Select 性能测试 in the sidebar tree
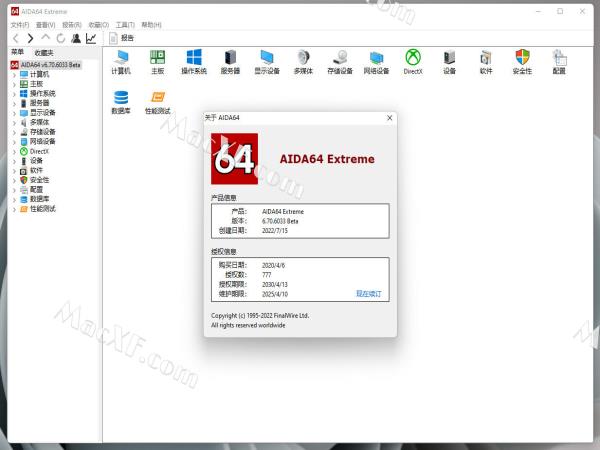The height and width of the screenshot is (450, 600). (42, 209)
